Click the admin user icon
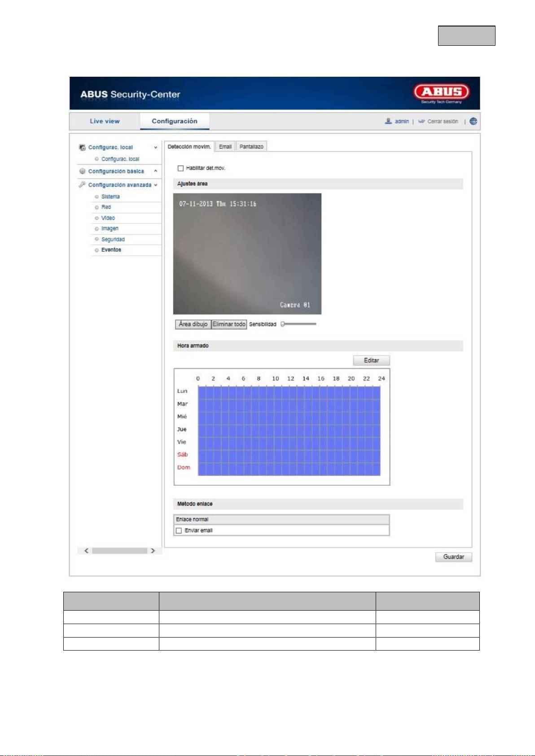Viewport: 535px width, 756px height. coord(388,121)
